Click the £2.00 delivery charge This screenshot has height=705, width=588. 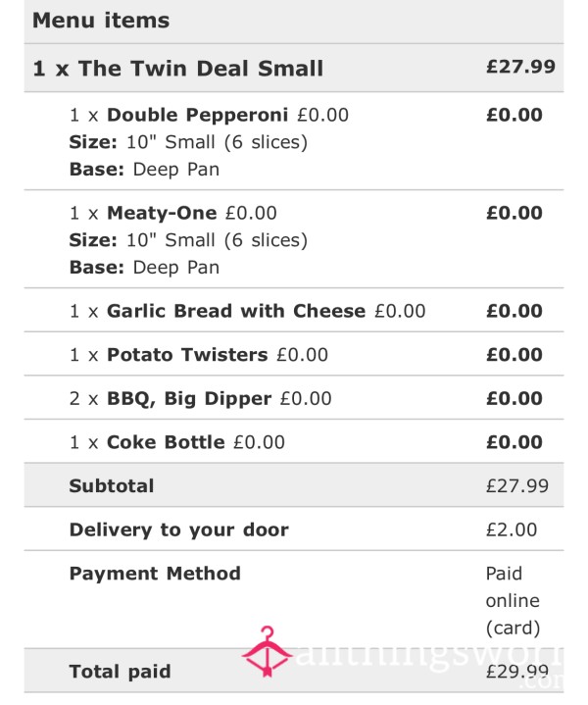click(512, 529)
